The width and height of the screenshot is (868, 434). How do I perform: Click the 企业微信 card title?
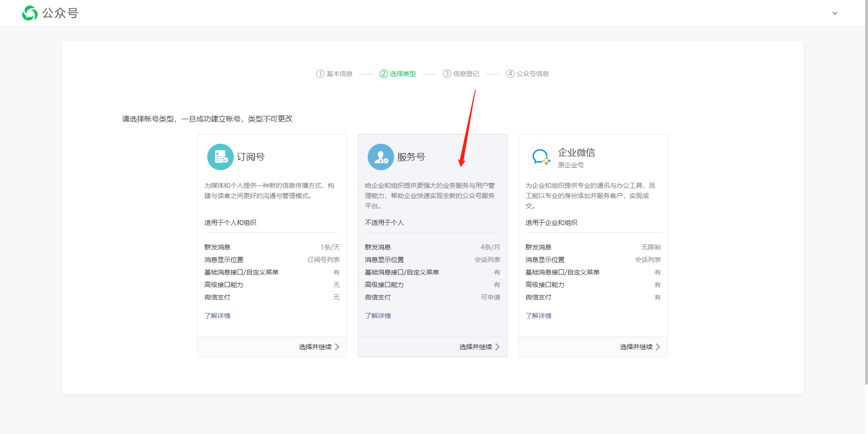576,153
